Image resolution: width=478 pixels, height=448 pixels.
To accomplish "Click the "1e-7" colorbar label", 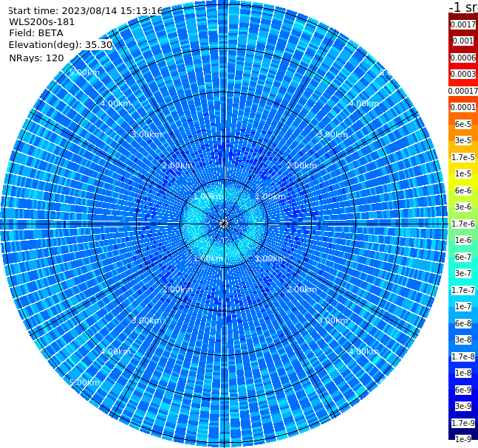I will point(463,306).
